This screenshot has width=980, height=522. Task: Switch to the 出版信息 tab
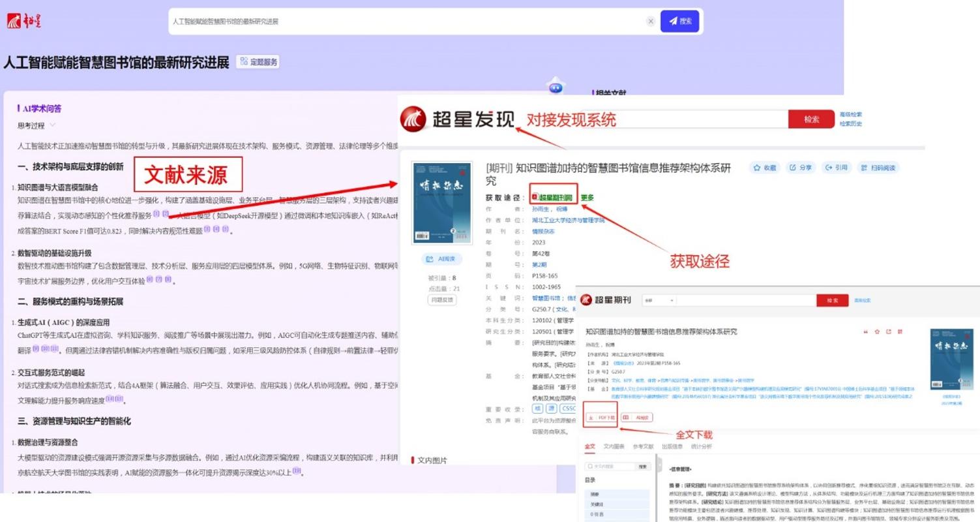point(672,447)
